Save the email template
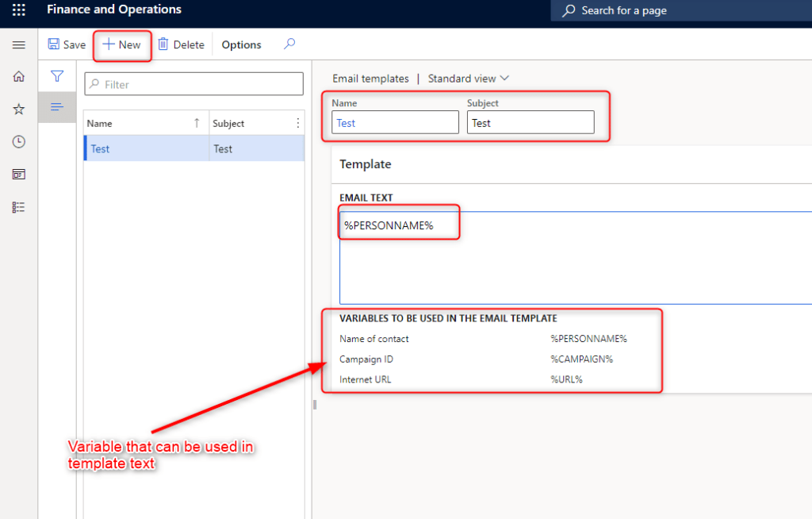 pos(67,44)
